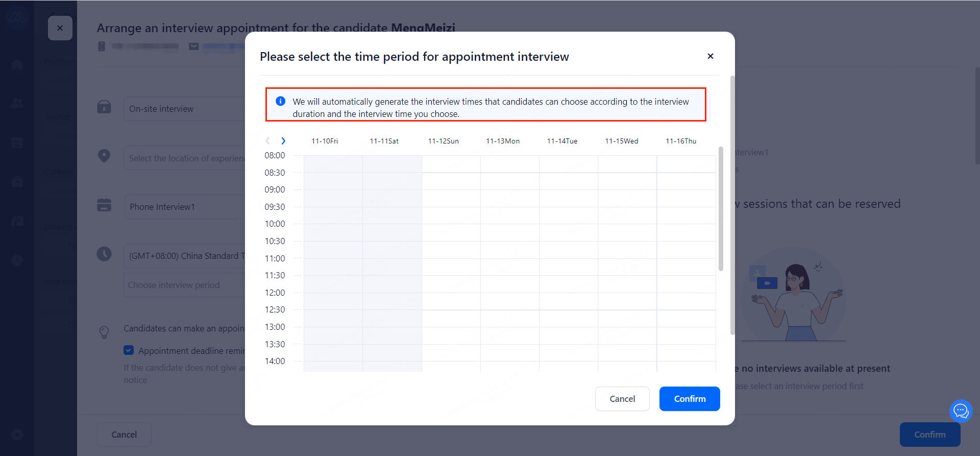Click the blue info icon in the notice
Screen dimensions: 980x456
280,101
